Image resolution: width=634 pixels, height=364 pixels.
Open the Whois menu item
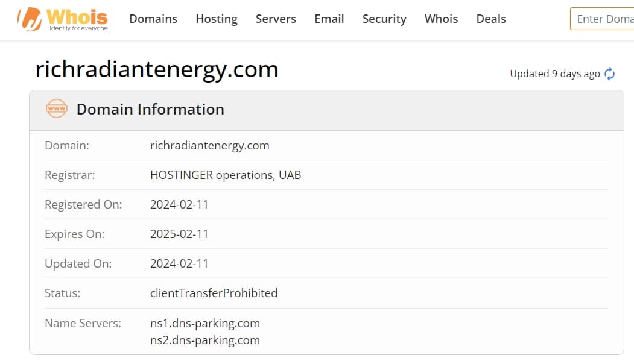441,19
